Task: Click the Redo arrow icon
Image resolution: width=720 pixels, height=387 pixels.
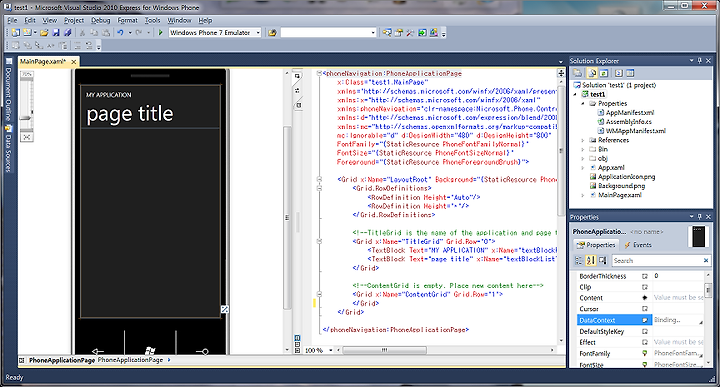Action: tap(139, 33)
